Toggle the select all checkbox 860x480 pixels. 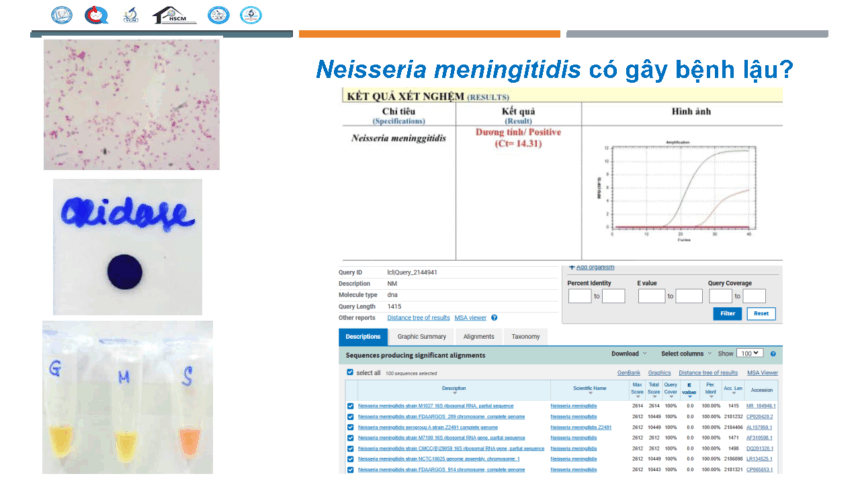pos(349,372)
